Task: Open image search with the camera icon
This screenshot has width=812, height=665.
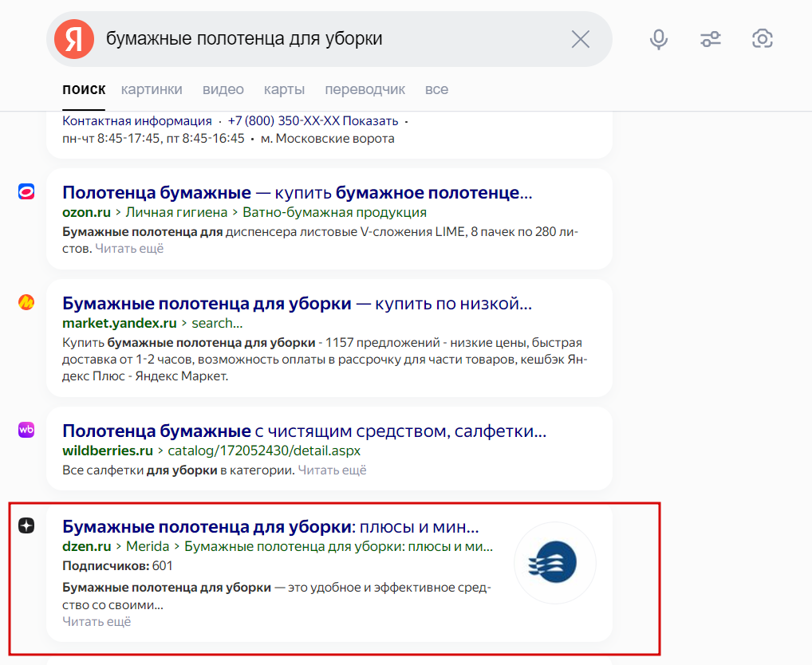Action: click(763, 39)
